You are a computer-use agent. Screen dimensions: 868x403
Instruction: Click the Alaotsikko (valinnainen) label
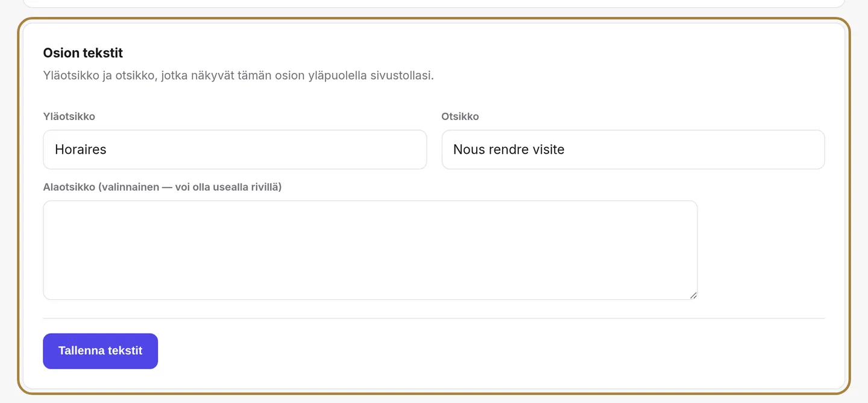coord(162,187)
